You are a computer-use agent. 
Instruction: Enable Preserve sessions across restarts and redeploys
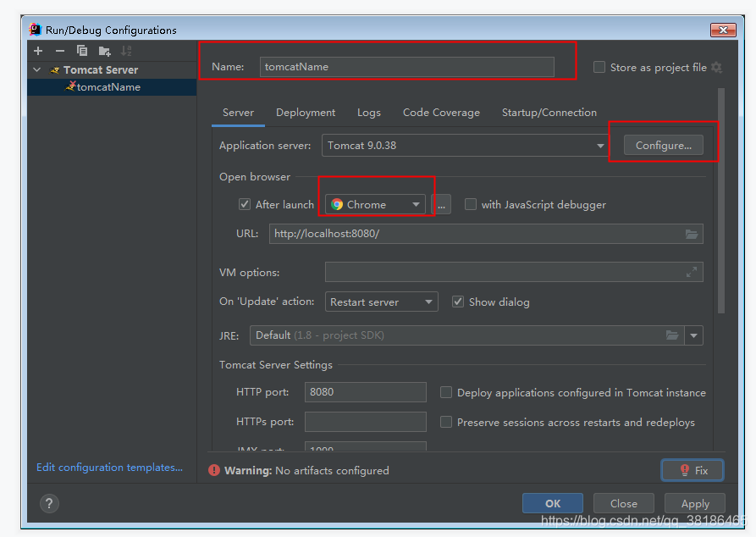click(x=446, y=422)
